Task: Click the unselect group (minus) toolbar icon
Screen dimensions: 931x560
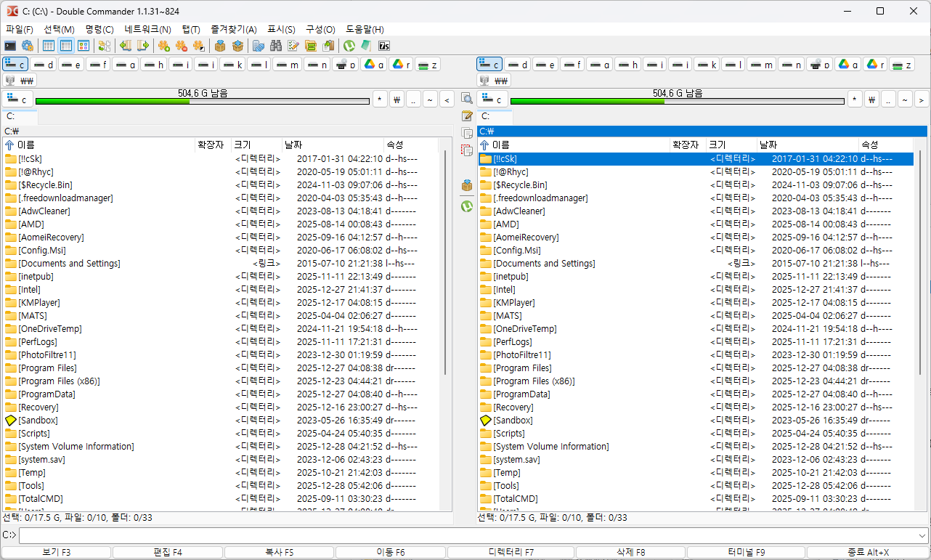Action: pyautogui.click(x=182, y=46)
